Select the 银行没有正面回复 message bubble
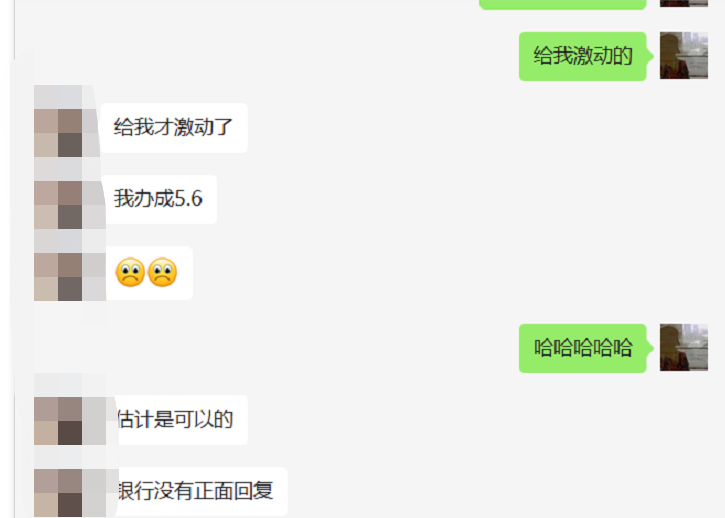The width and height of the screenshot is (725, 518). pyautogui.click(x=201, y=492)
